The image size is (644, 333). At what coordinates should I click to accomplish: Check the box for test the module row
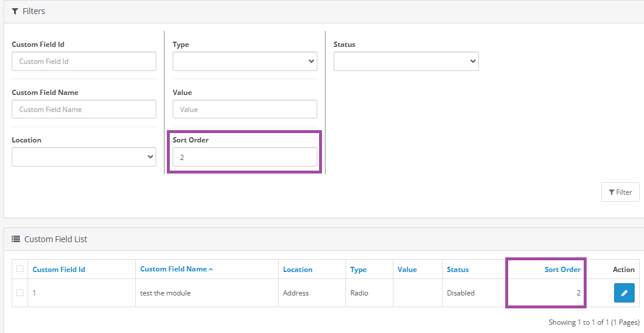[x=20, y=293]
